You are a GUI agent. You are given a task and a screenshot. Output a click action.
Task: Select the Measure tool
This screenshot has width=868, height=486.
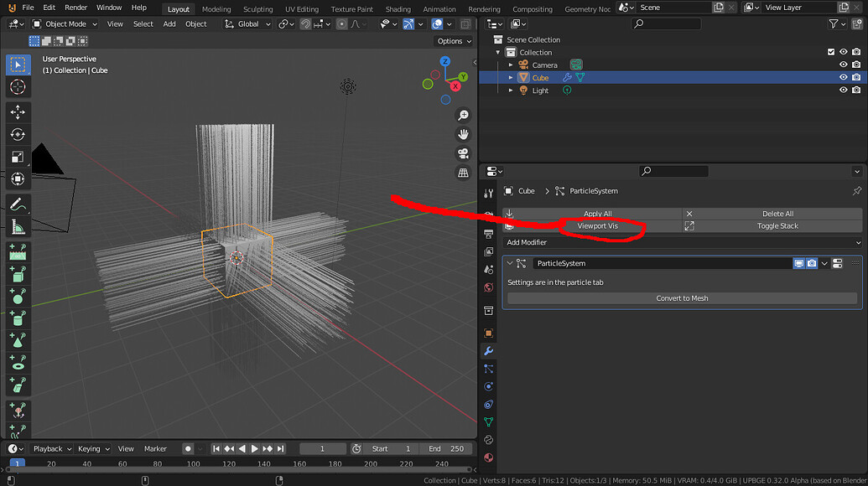(18, 227)
